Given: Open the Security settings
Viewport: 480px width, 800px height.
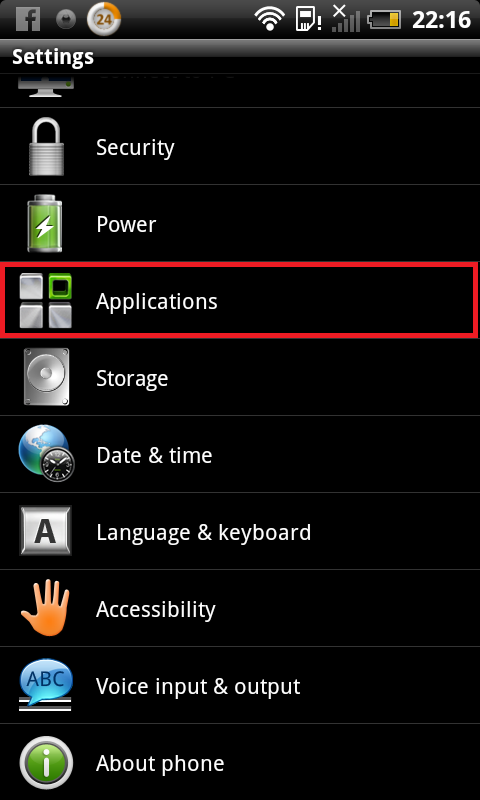Looking at the screenshot, I should coord(240,147).
